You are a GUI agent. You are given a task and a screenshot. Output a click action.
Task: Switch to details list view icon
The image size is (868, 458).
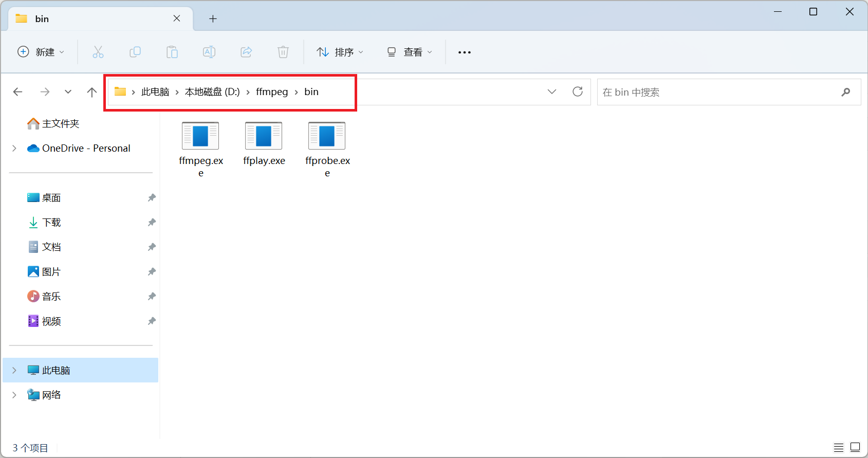(839, 447)
